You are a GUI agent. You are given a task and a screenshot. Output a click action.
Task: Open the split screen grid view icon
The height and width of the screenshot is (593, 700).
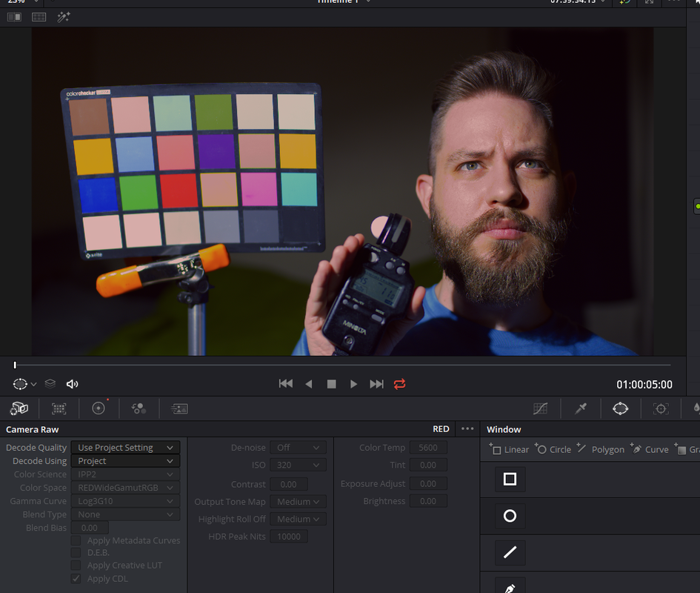[39, 17]
